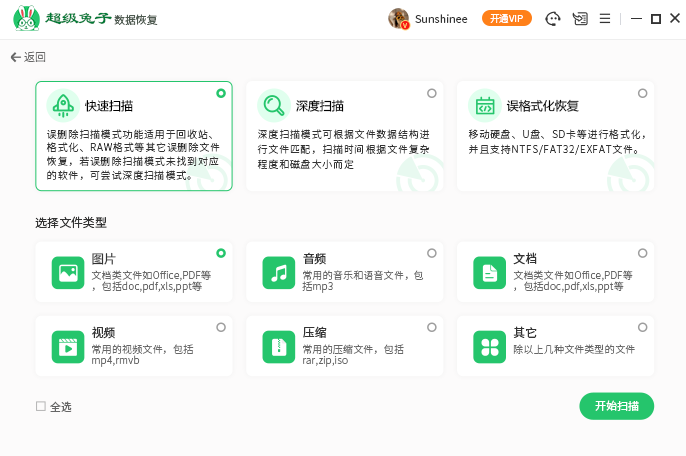686x456 pixels.
Task: Click description 常用的压缩文件，包括rar,zip,iso
Action: coord(353,355)
